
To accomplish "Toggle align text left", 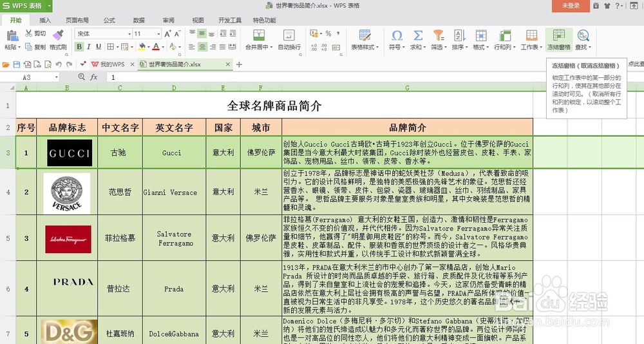I will click(x=192, y=47).
